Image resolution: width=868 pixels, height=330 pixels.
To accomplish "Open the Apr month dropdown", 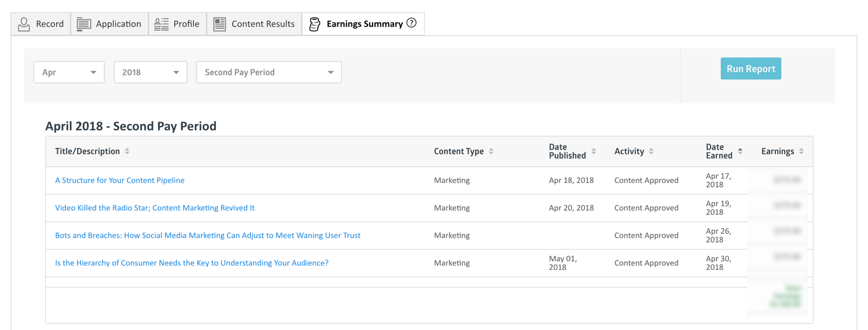I will click(x=69, y=72).
